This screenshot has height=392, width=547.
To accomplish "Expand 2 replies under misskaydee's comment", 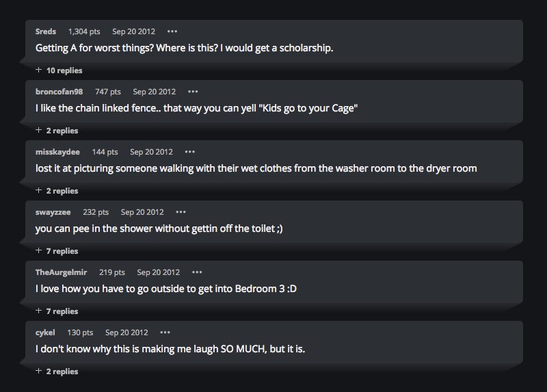I will coord(57,191).
